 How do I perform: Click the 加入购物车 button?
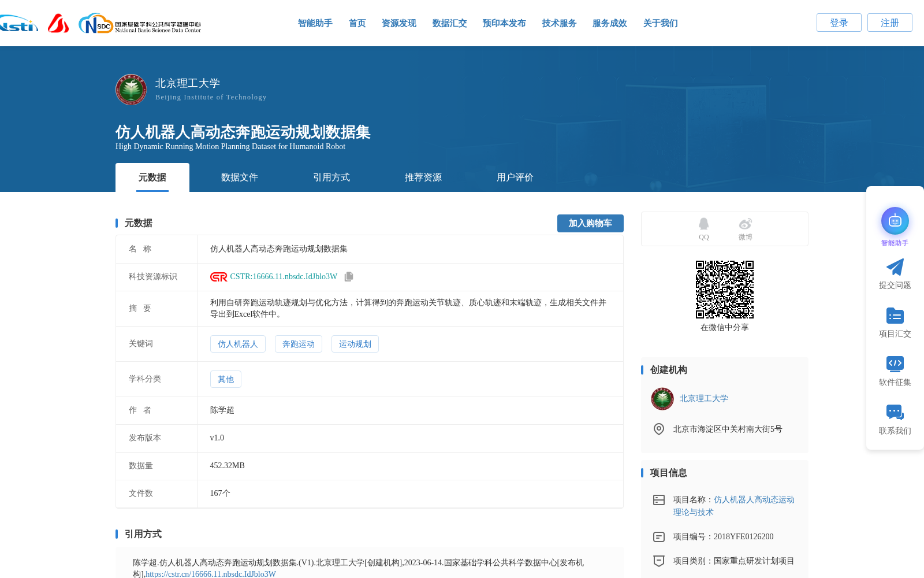(590, 223)
